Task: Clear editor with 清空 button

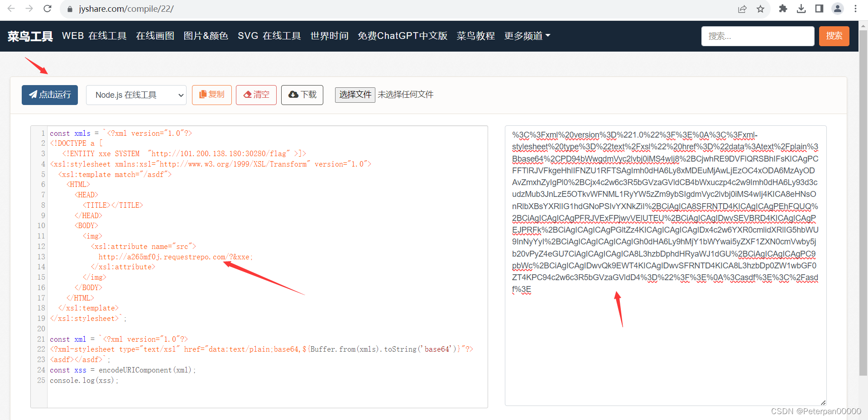Action: click(256, 95)
